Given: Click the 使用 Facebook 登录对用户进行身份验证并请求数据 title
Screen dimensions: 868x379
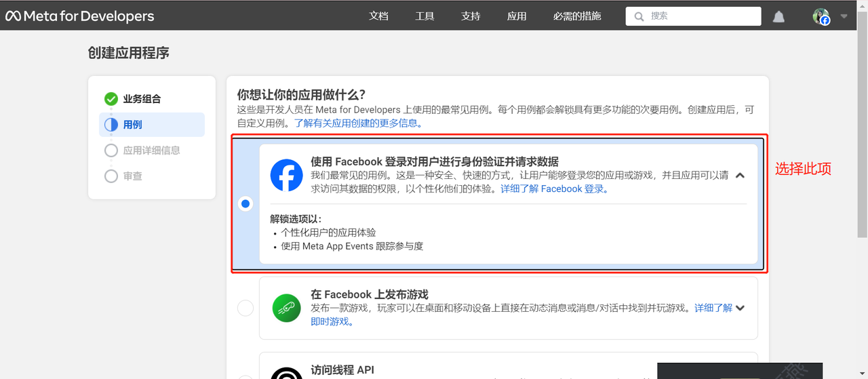Looking at the screenshot, I should [x=435, y=161].
